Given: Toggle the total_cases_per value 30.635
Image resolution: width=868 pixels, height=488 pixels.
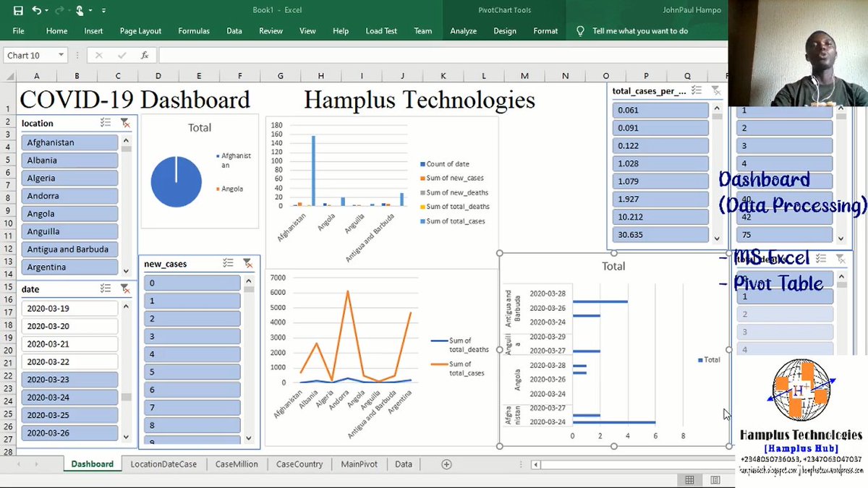Looking at the screenshot, I should [660, 234].
